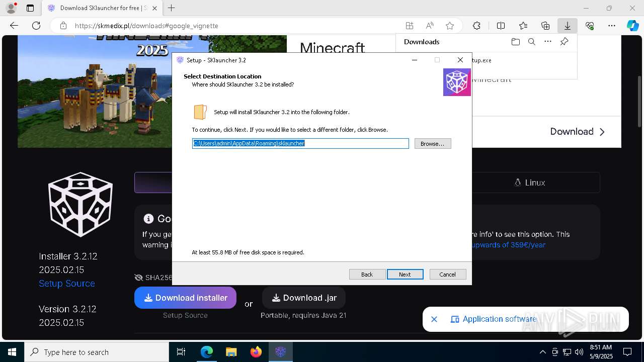Click the Download installer button
The width and height of the screenshot is (644, 362).
coord(185,298)
